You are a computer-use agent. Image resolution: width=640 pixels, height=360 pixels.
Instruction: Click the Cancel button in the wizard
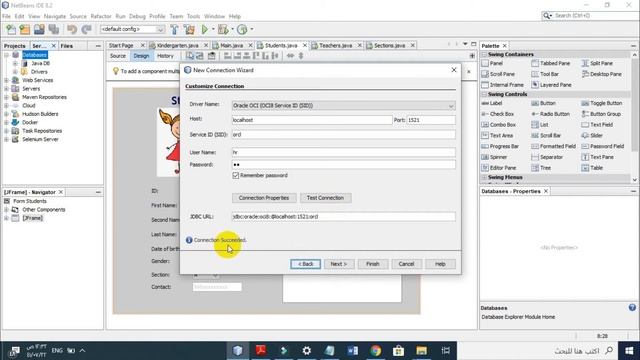(x=406, y=264)
